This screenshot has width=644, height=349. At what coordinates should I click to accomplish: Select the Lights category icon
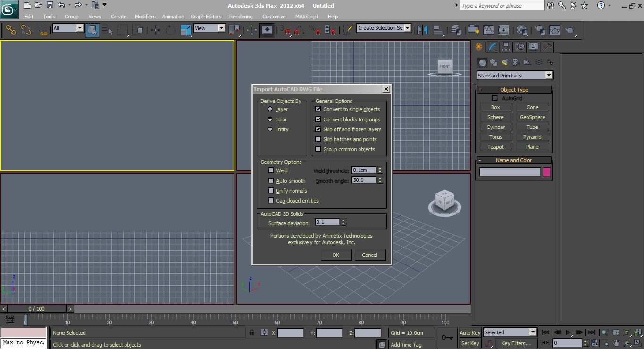(504, 62)
